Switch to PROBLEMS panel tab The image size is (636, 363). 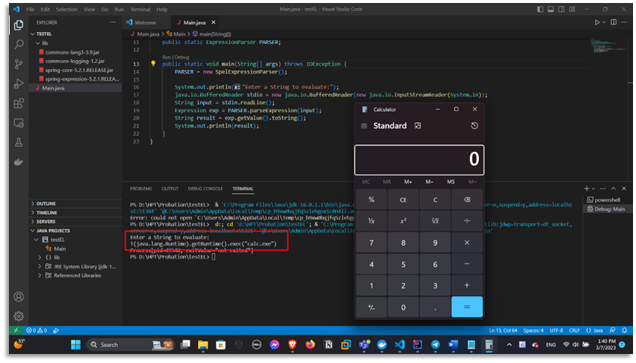point(141,189)
